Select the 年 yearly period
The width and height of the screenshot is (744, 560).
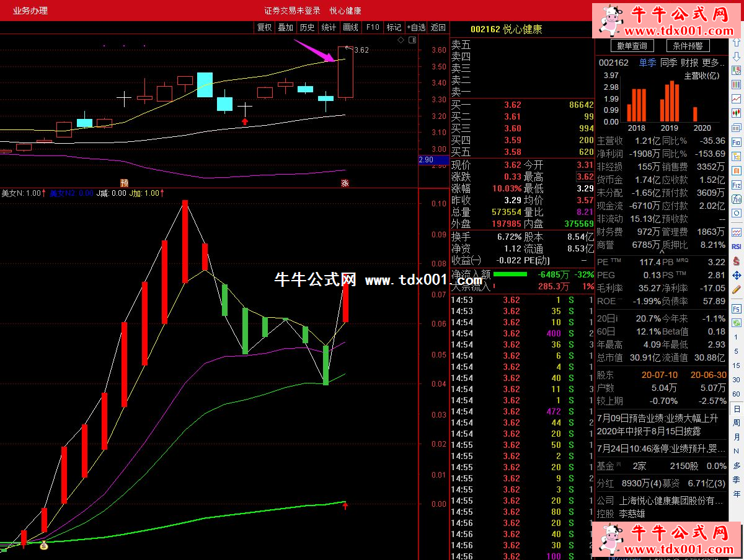(x=737, y=494)
